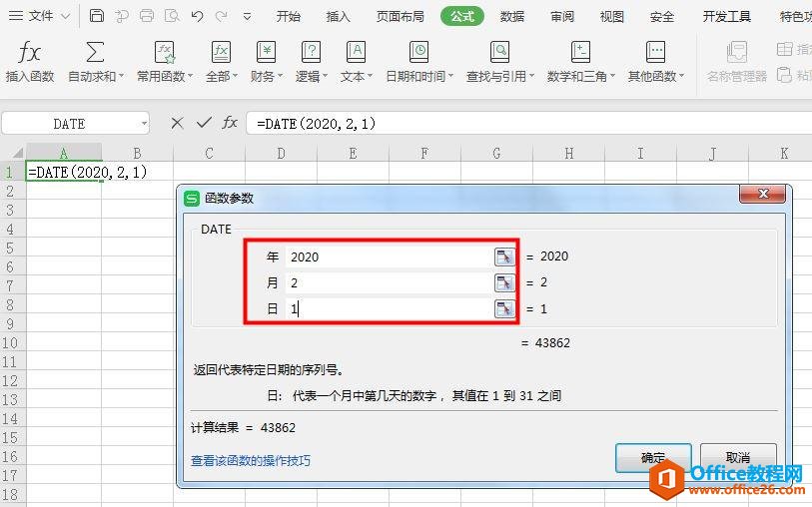Select column B header
The width and height of the screenshot is (812, 507).
(137, 153)
